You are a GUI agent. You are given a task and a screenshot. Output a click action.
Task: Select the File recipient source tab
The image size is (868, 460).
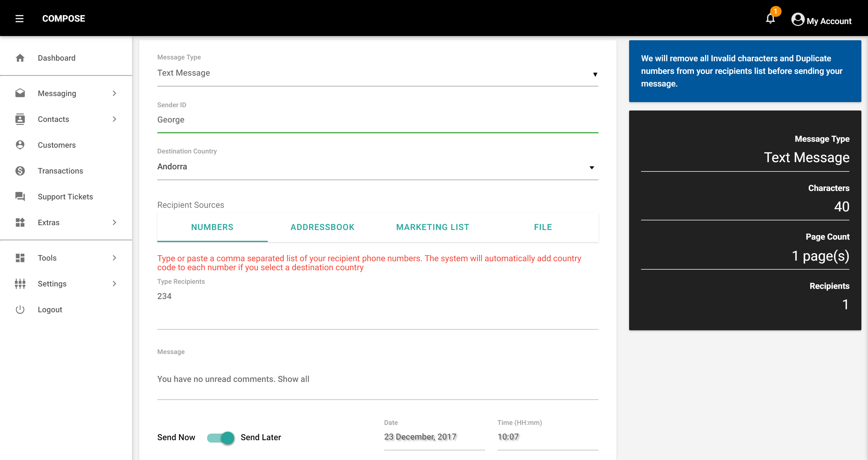pos(543,227)
